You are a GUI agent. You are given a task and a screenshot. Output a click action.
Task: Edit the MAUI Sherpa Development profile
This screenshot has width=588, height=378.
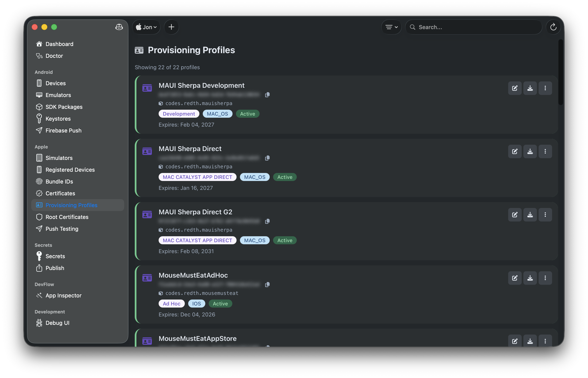(x=515, y=88)
